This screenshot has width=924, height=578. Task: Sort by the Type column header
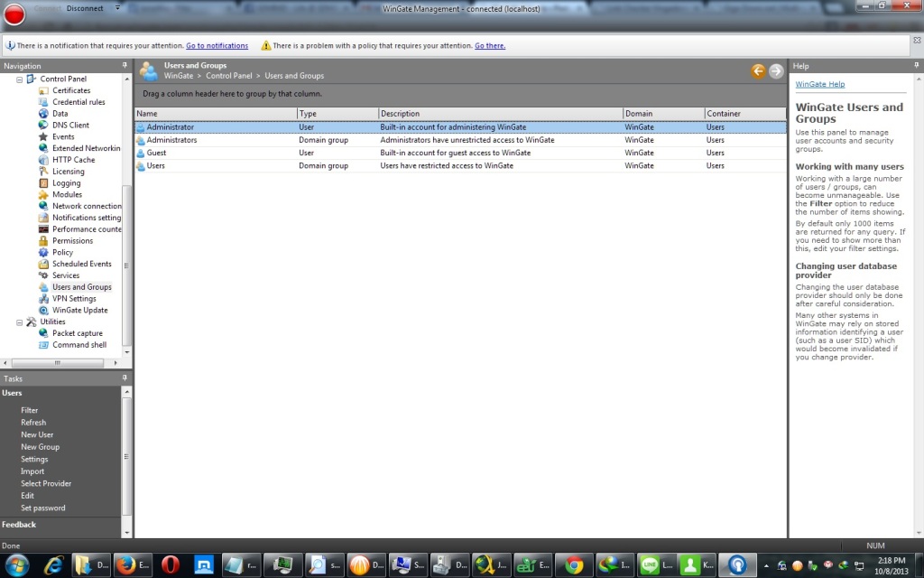tap(337, 113)
